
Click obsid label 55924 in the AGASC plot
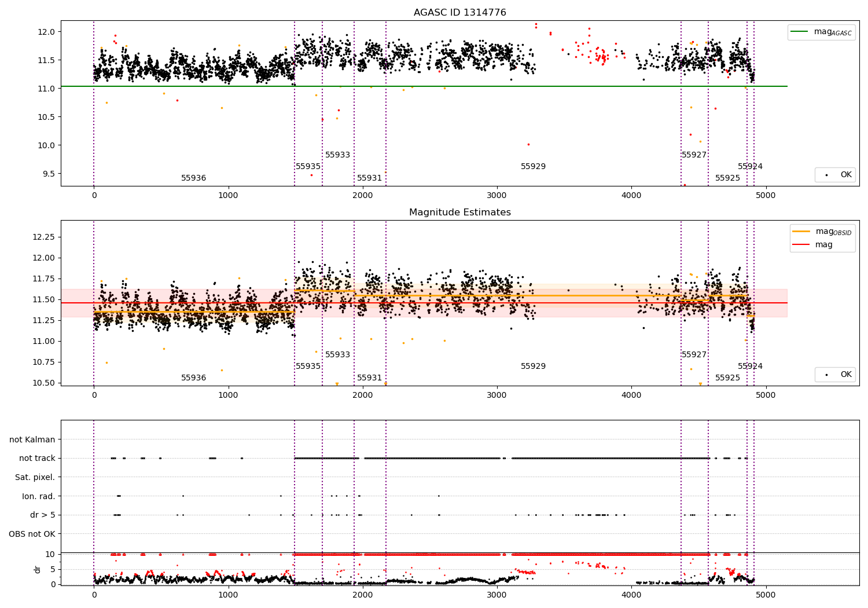750,166
